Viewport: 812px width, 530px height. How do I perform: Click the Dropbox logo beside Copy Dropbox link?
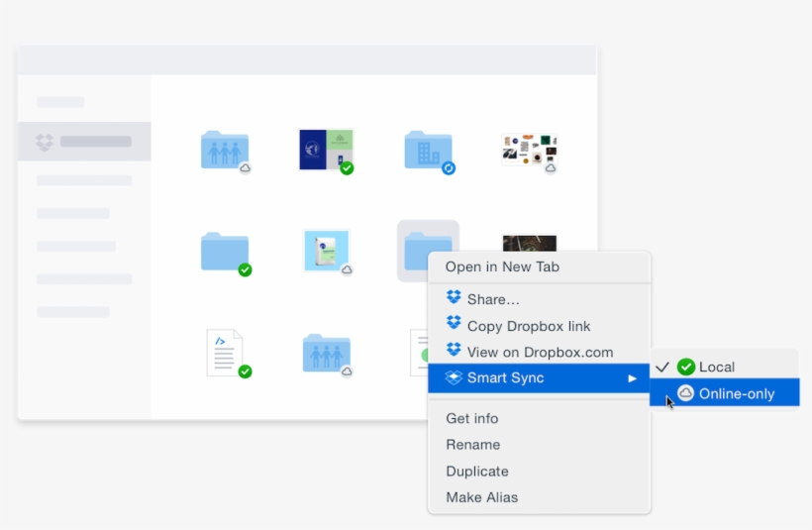[x=454, y=323]
